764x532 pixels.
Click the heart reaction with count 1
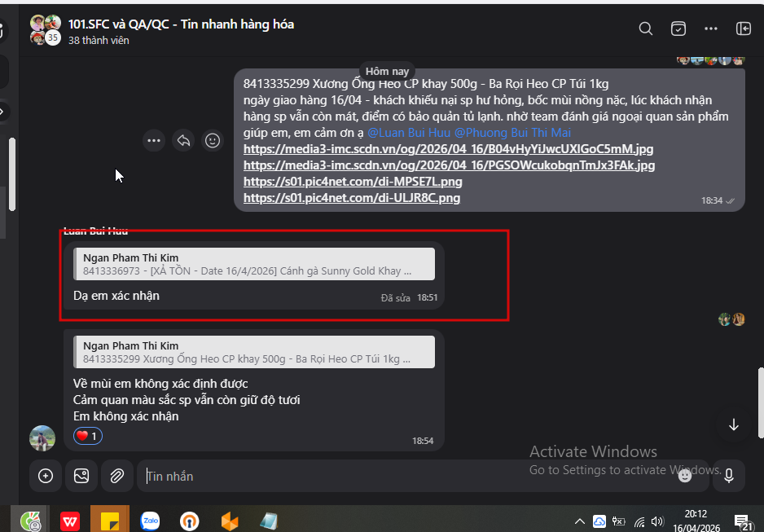88,436
